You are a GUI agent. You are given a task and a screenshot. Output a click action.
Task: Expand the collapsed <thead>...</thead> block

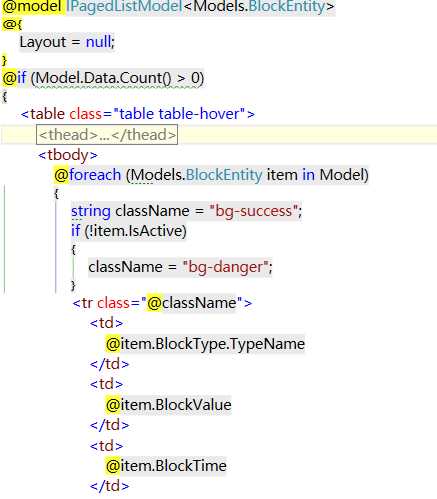[x=107, y=135]
